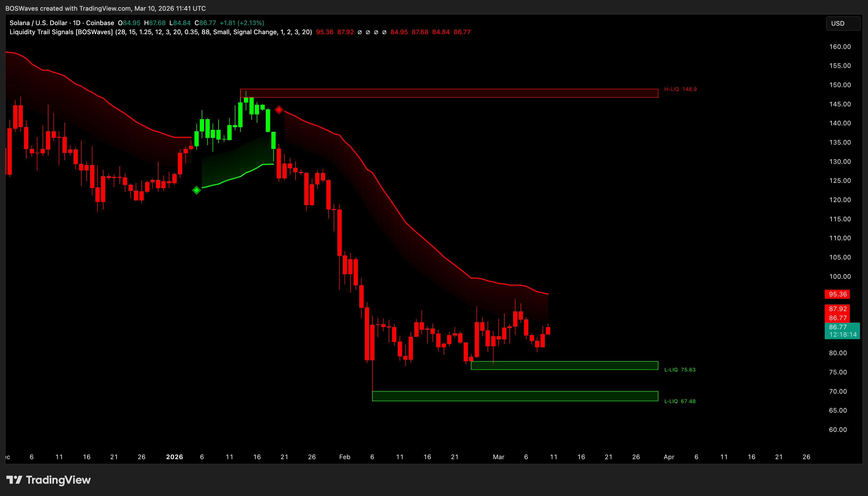This screenshot has width=868, height=496.
Task: Click the Liquidity Trail Signals [BOSWaves] indicator legend
Action: (161, 32)
